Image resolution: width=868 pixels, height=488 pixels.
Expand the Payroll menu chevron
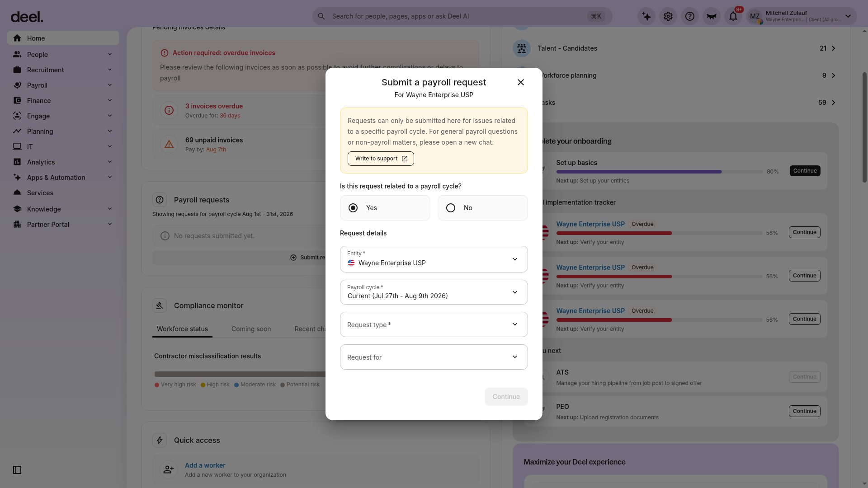click(110, 85)
